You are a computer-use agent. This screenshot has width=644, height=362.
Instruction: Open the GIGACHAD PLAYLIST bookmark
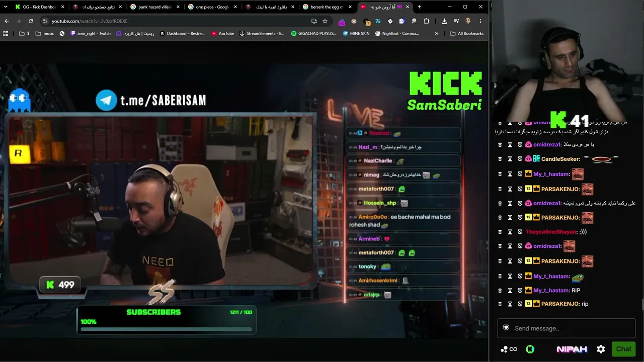[x=313, y=34]
